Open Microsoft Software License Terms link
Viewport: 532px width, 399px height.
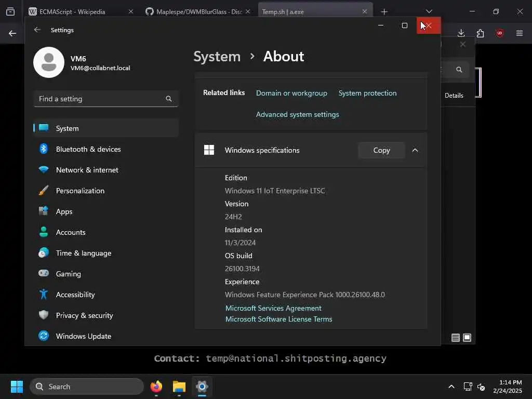279,319
